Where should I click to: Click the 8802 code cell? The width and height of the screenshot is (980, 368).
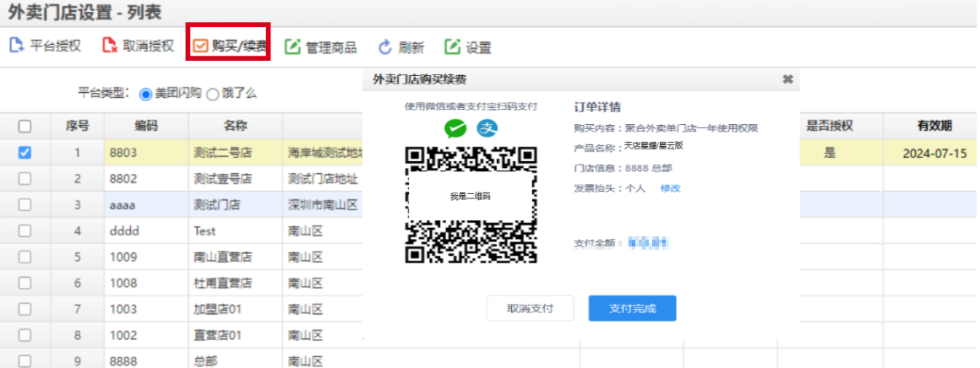tap(146, 179)
